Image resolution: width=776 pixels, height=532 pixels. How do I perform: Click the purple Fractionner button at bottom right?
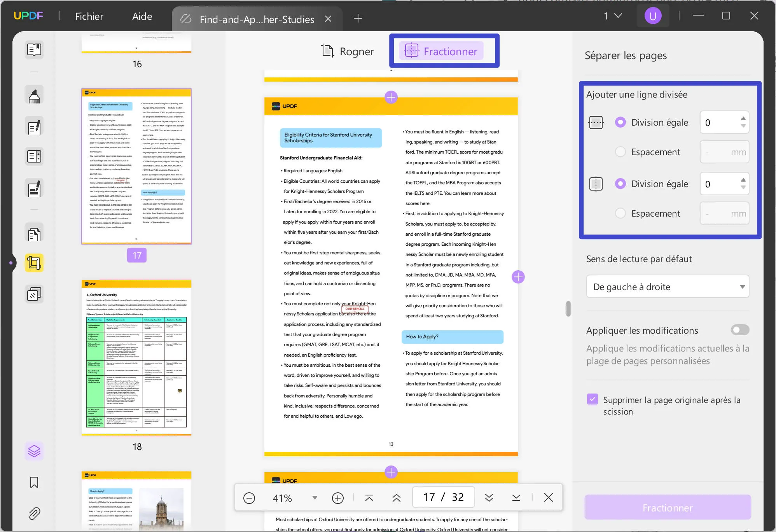tap(667, 507)
